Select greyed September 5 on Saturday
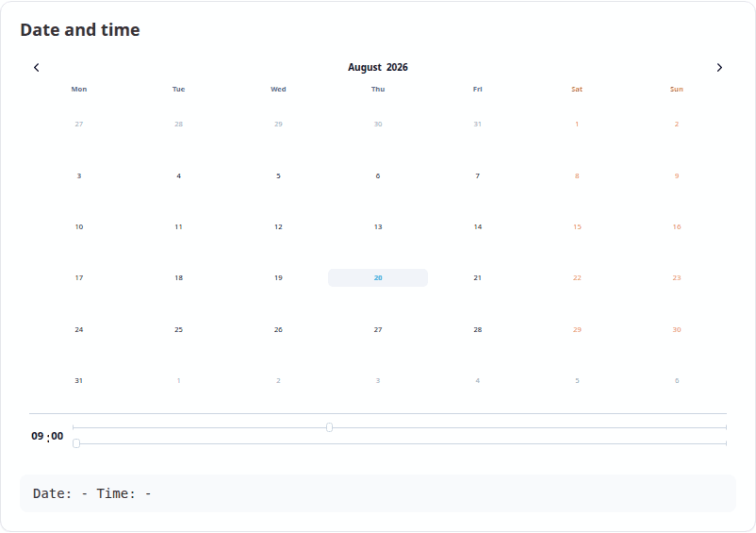The height and width of the screenshot is (533, 756). click(x=577, y=380)
